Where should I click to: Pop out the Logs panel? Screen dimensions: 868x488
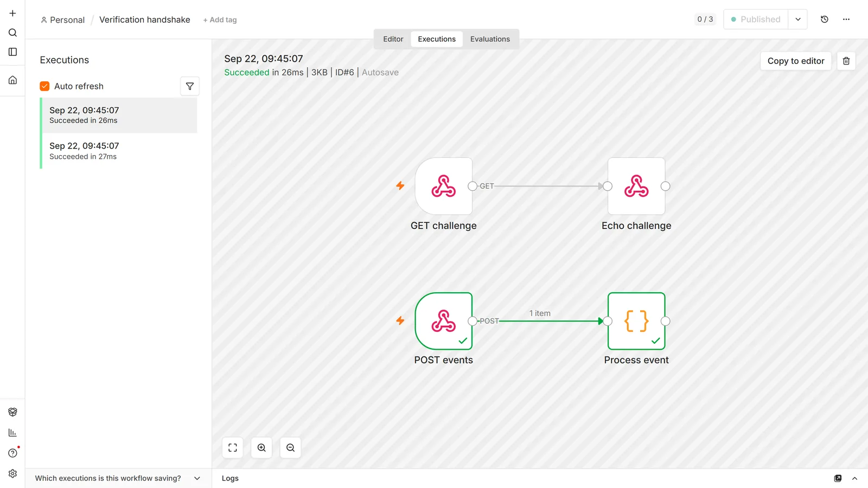838,478
